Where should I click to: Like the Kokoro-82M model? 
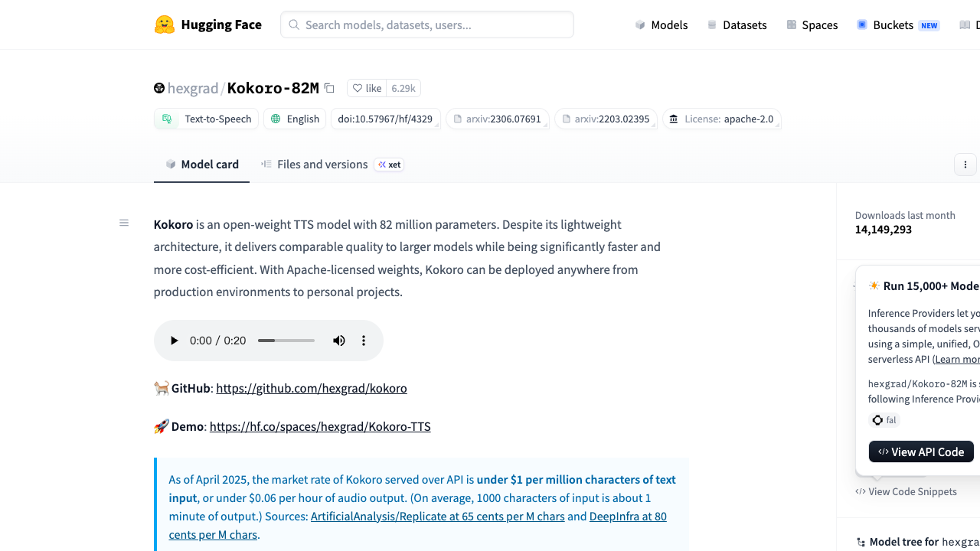tap(367, 88)
